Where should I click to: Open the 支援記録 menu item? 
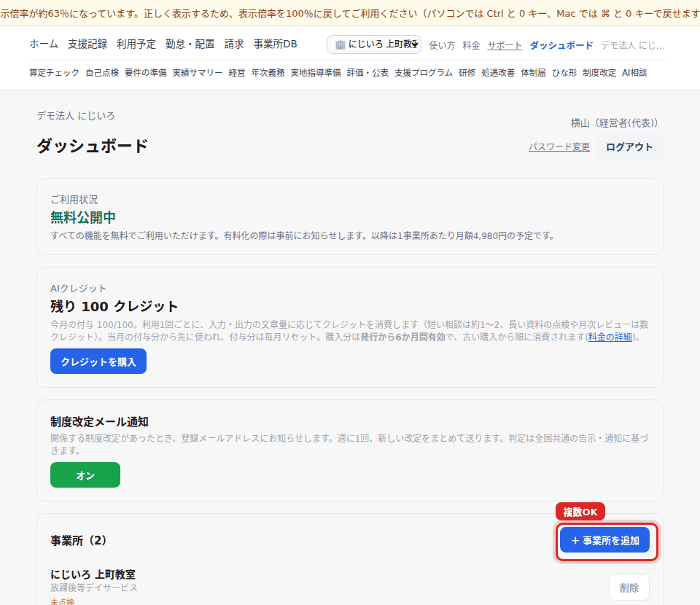click(87, 44)
